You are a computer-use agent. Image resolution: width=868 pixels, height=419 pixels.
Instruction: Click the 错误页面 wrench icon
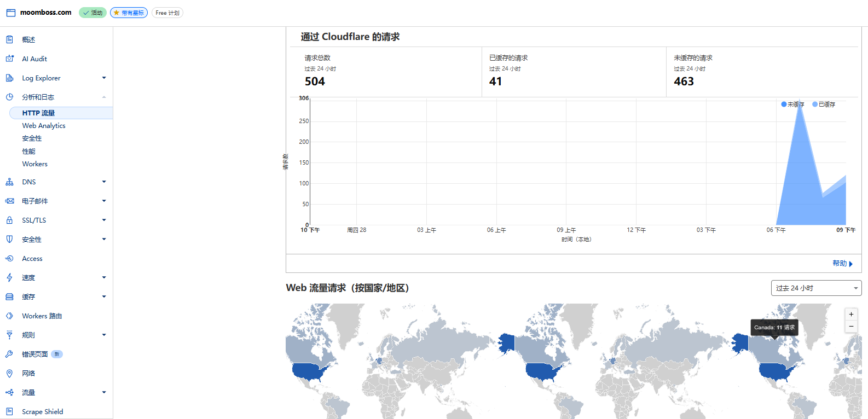[9, 354]
